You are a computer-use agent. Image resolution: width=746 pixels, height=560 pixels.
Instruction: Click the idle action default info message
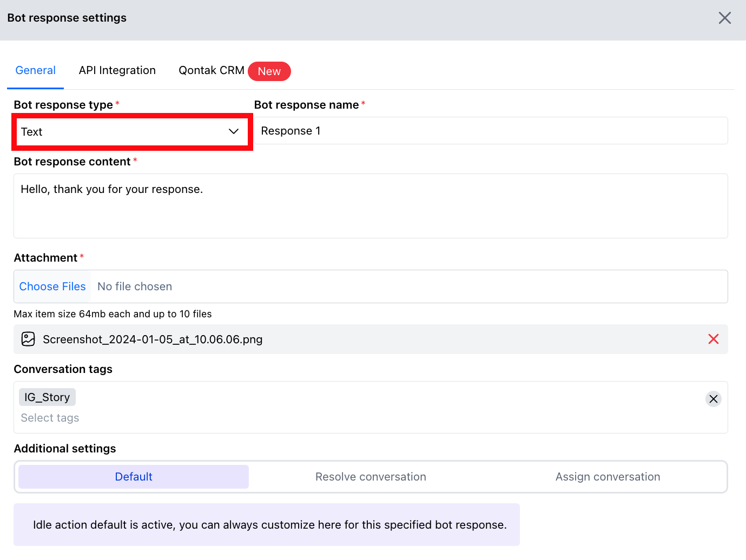(x=267, y=524)
